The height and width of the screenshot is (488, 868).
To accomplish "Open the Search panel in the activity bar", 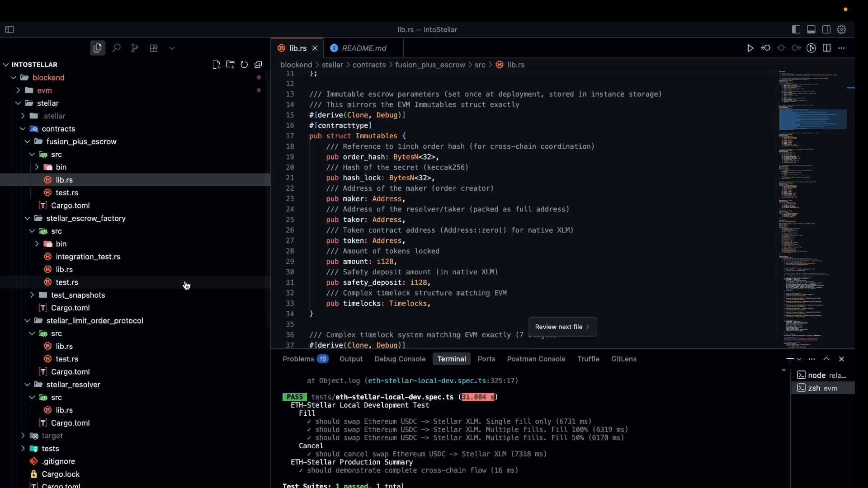I will pyautogui.click(x=117, y=48).
